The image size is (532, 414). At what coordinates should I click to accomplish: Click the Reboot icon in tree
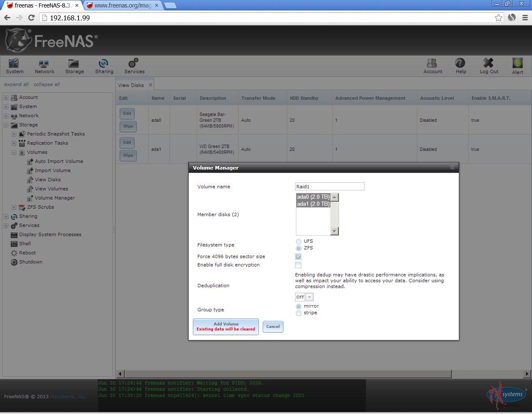(14, 253)
